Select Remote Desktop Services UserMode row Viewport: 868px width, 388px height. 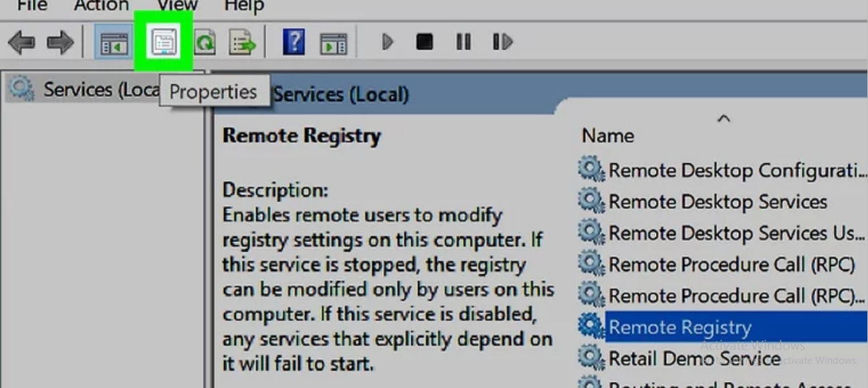click(x=723, y=233)
